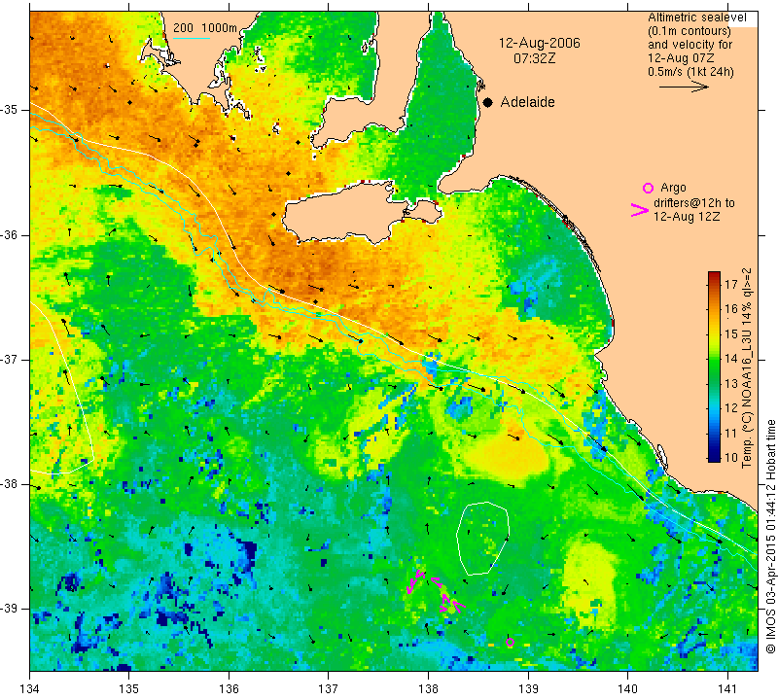Viewport: 778px width, 700px height.
Task: Click the 'Altimetric sealevel' legend text
Action: click(697, 17)
